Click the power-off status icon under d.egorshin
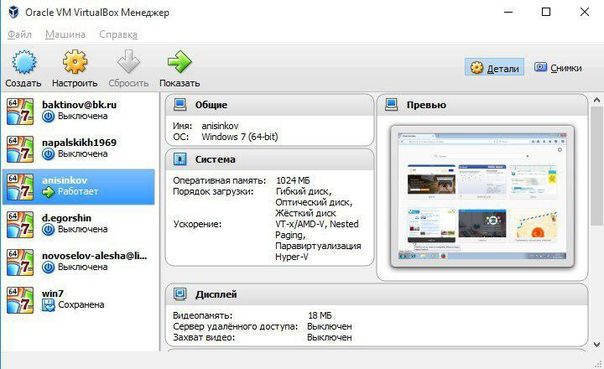604x369 pixels. tap(48, 230)
